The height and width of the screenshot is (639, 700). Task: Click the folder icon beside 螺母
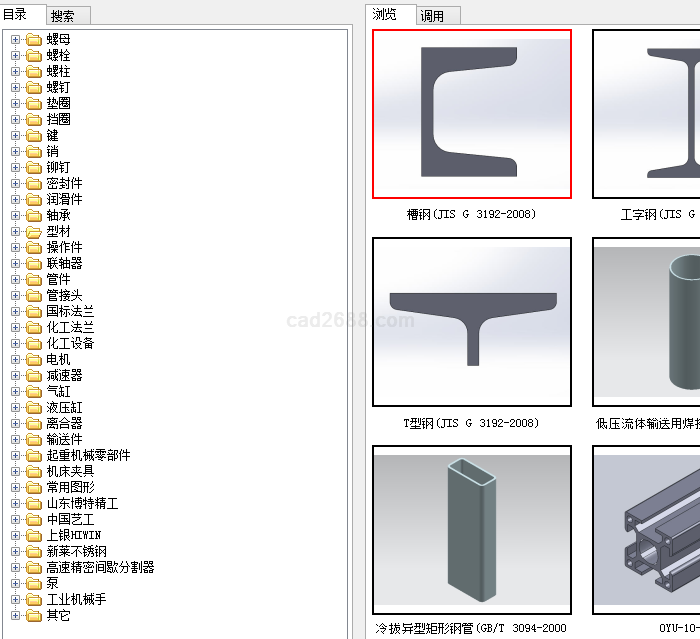33,39
